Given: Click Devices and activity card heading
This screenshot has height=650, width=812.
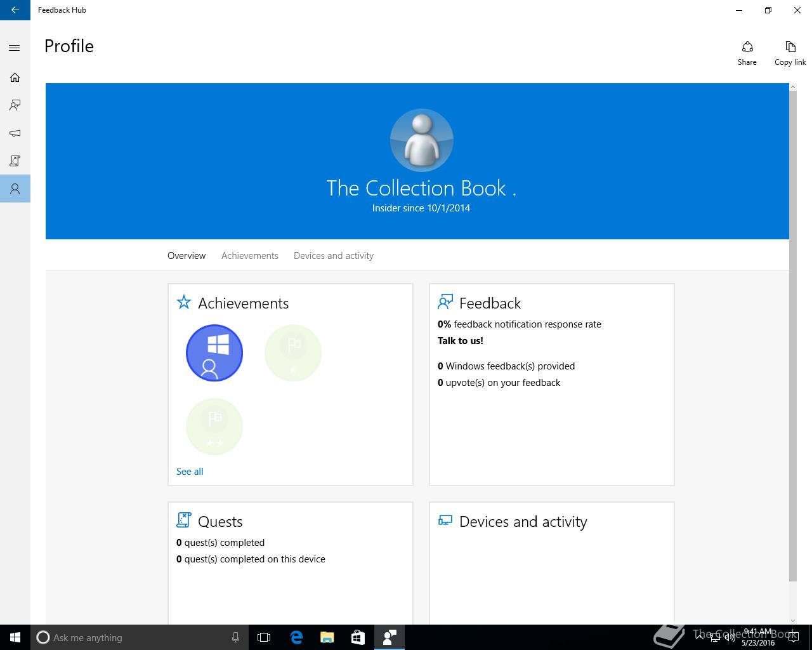Looking at the screenshot, I should 523,522.
